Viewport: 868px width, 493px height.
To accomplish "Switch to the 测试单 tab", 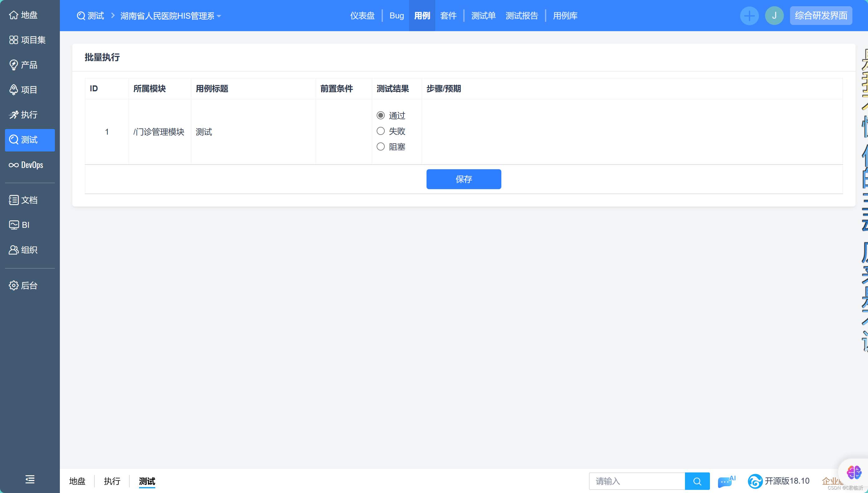I will pos(483,16).
